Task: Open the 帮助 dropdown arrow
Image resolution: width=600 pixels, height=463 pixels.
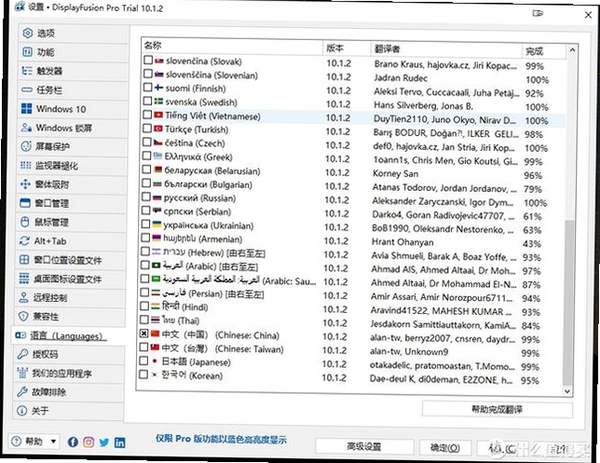Action: coord(54,442)
